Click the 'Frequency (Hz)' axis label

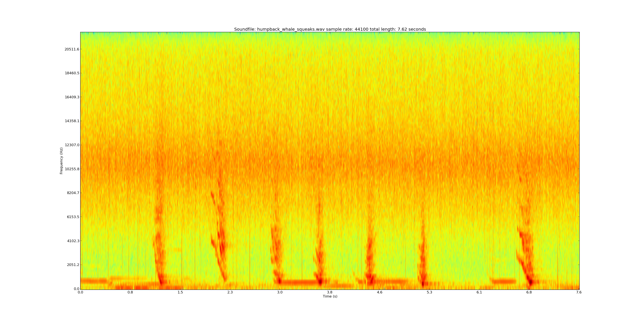click(61, 161)
